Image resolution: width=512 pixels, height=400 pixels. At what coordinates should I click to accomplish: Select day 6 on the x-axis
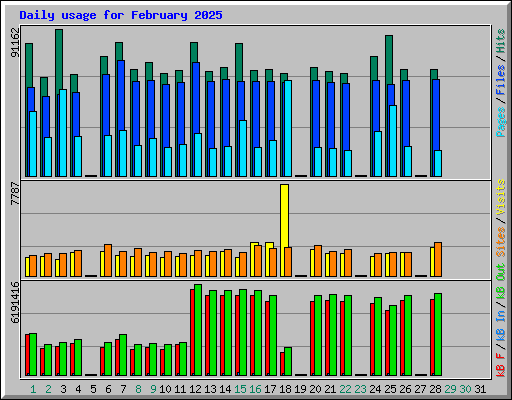pyautogui.click(x=108, y=389)
